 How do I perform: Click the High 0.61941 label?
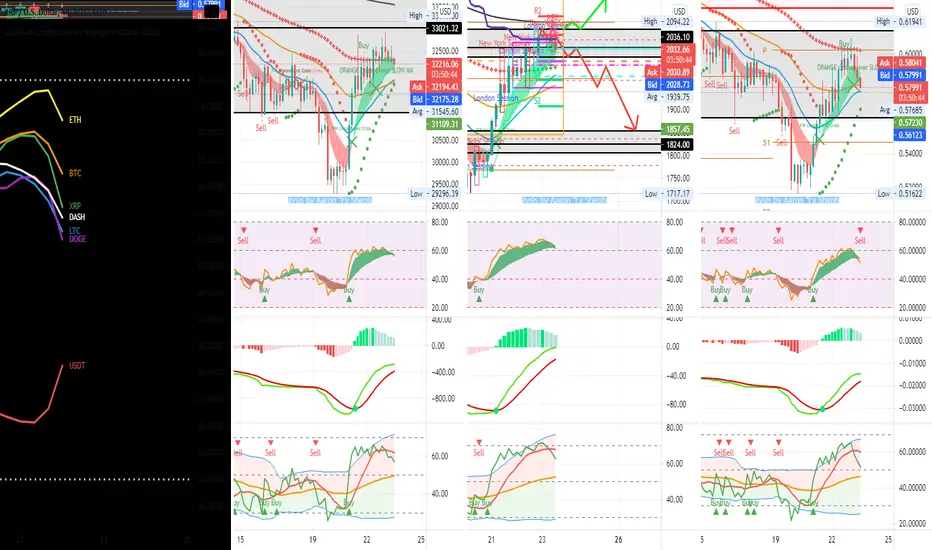[900, 21]
